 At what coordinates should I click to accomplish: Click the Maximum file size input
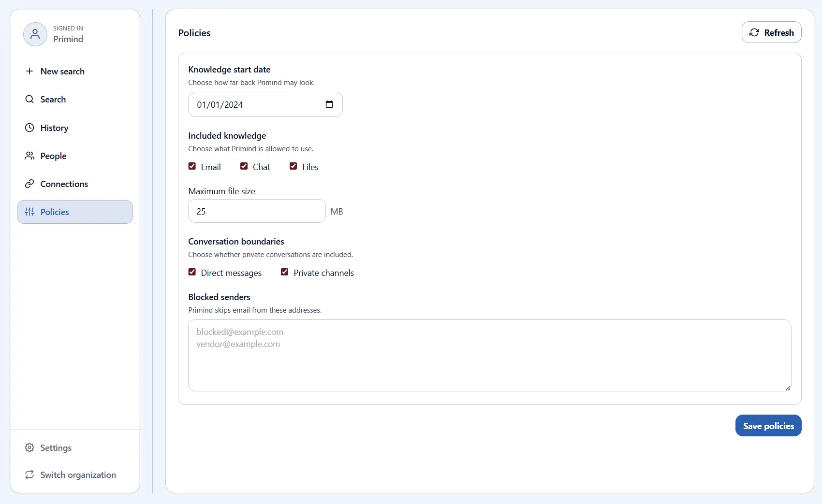click(257, 211)
